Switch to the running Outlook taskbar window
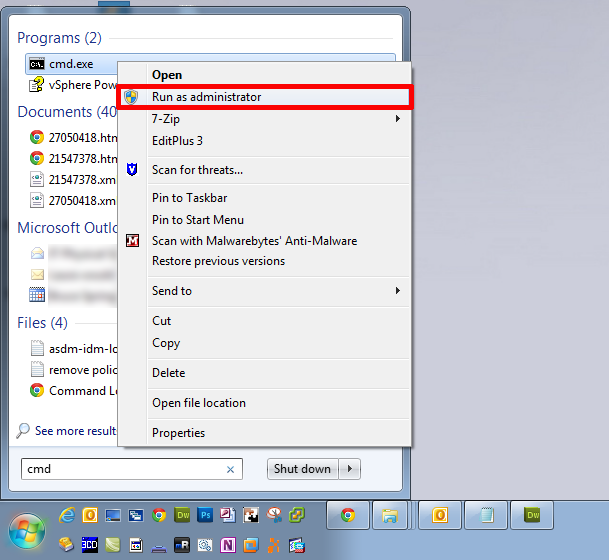The image size is (609, 560). (440, 515)
